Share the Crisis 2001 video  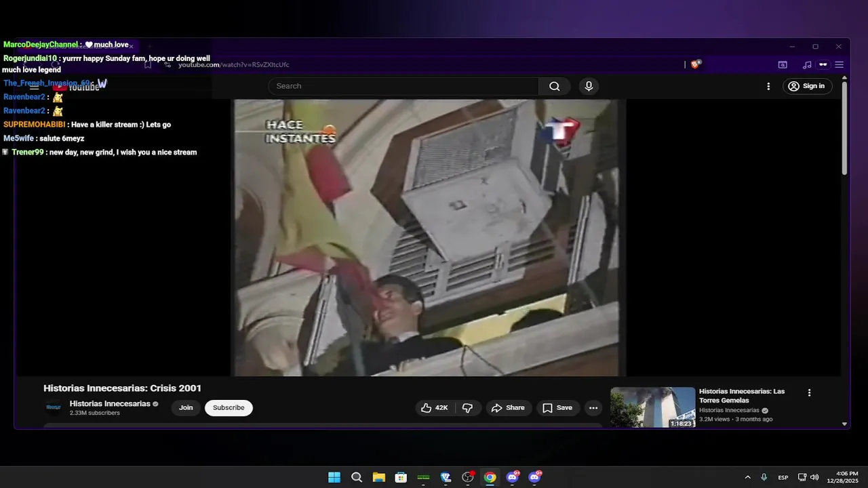[x=508, y=408]
